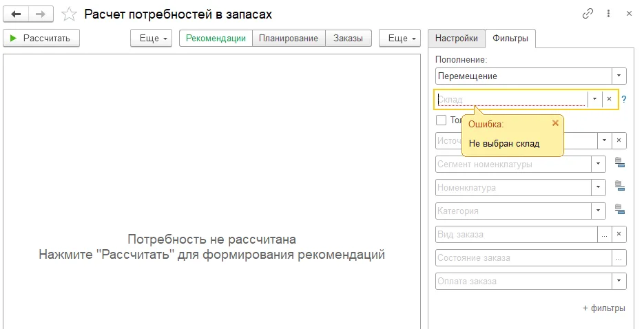Expand the Категория dropdown arrow

(598, 211)
